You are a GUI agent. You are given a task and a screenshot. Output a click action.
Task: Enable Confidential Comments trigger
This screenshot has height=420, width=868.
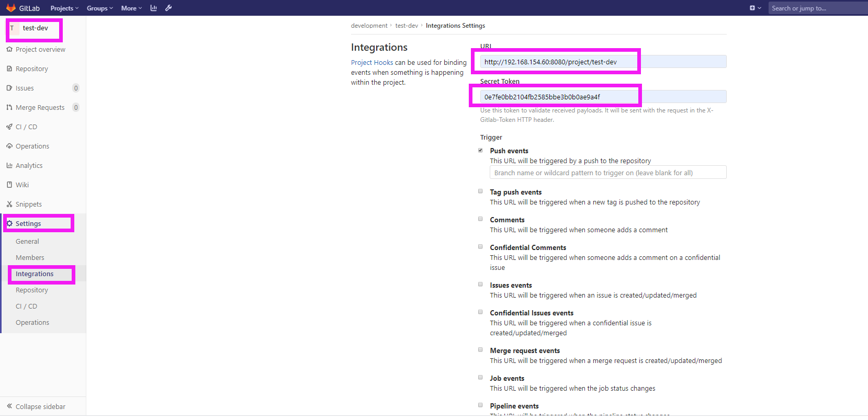[x=480, y=247]
